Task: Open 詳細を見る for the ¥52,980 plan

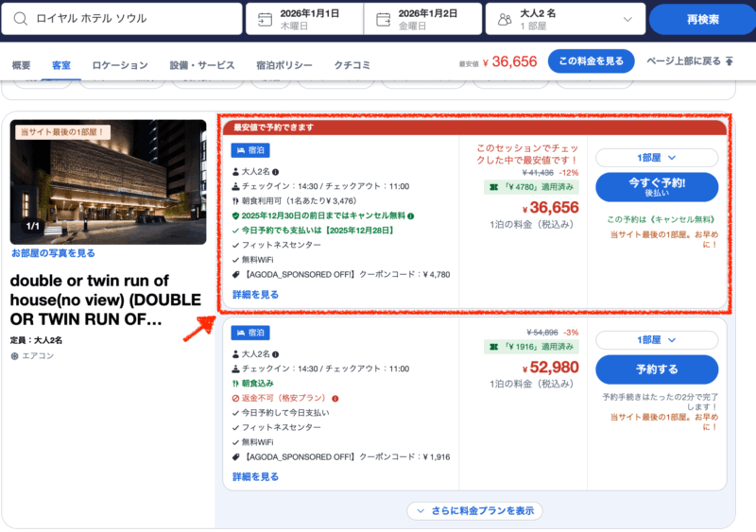Action: (x=255, y=477)
